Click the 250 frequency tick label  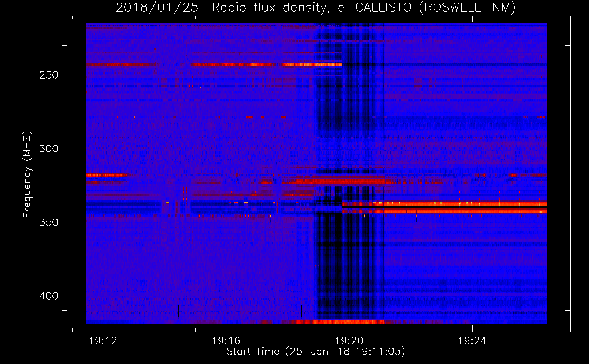(49, 75)
